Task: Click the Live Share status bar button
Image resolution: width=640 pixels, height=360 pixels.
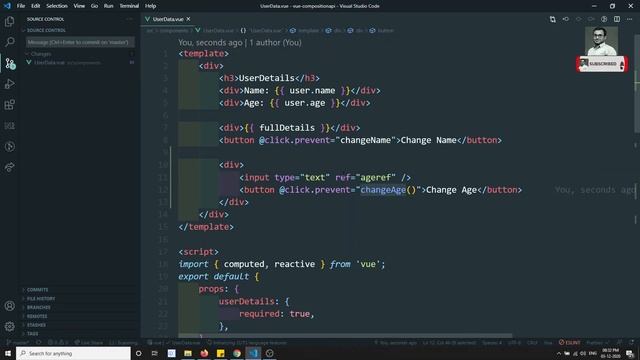Action: pyautogui.click(x=89, y=342)
